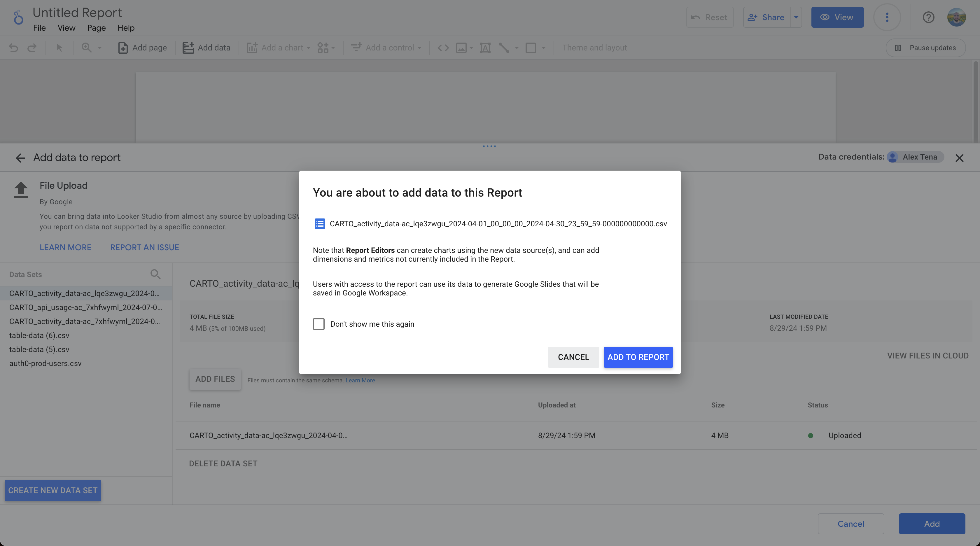Open the help question mark icon
This screenshot has height=546, width=980.
coord(928,17)
